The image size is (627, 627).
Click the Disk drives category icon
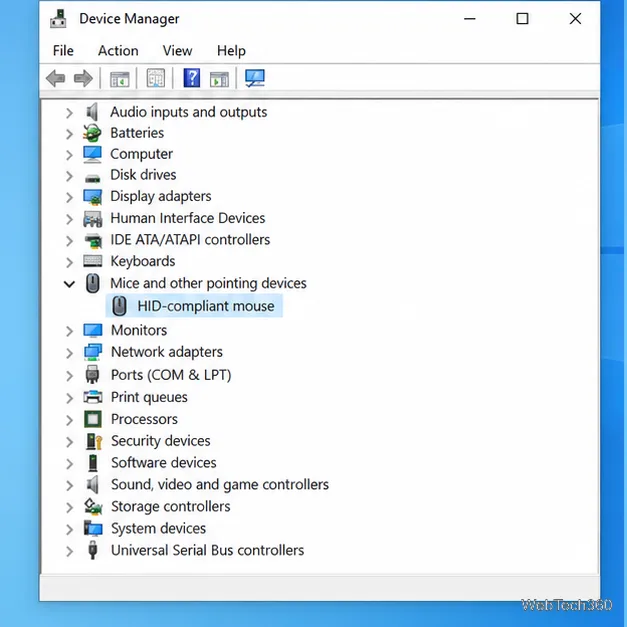point(92,178)
